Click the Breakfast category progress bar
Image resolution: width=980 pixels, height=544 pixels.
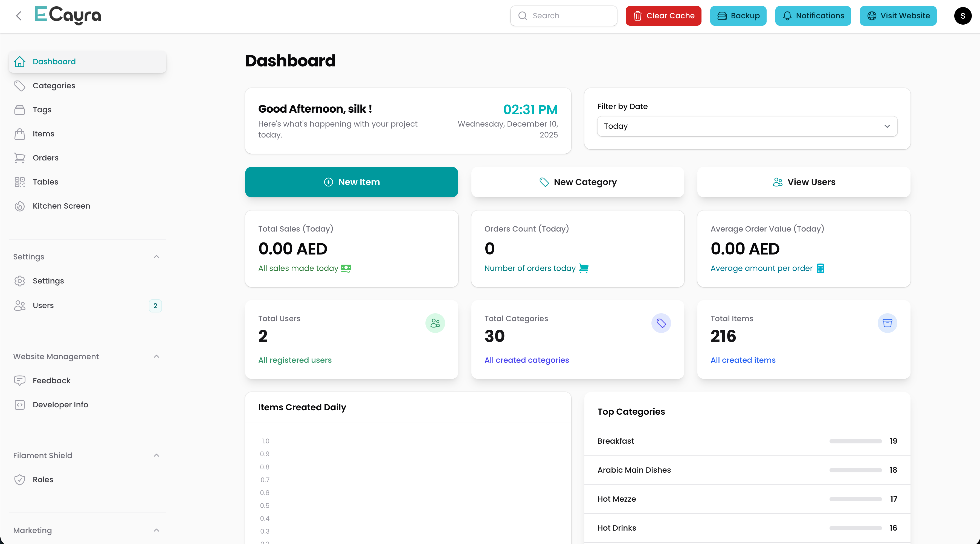click(855, 441)
